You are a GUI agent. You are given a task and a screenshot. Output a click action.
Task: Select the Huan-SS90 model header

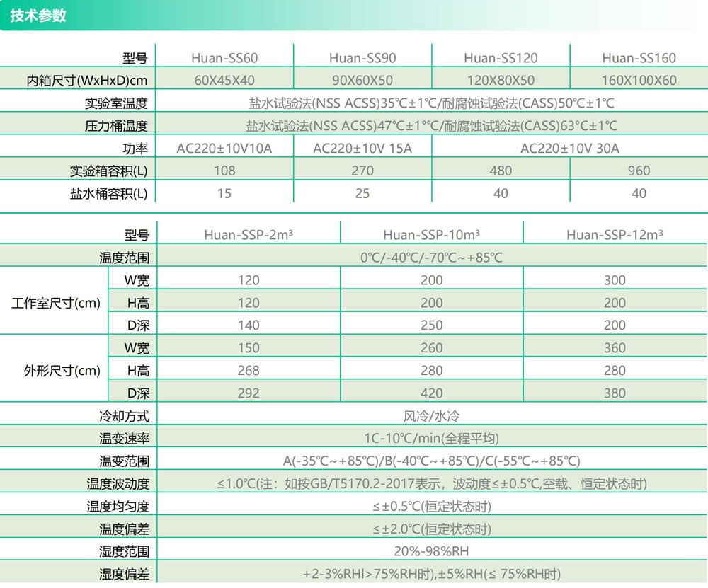tap(362, 58)
